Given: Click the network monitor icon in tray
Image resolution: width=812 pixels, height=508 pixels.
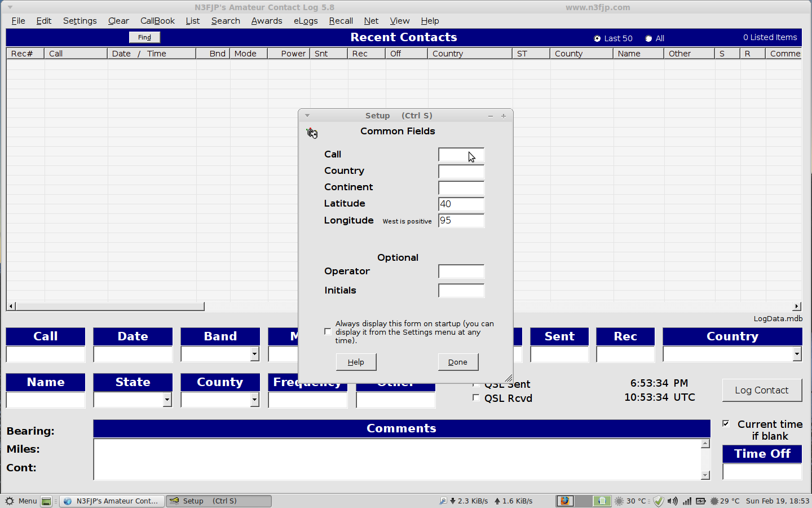Looking at the screenshot, I should (x=443, y=501).
